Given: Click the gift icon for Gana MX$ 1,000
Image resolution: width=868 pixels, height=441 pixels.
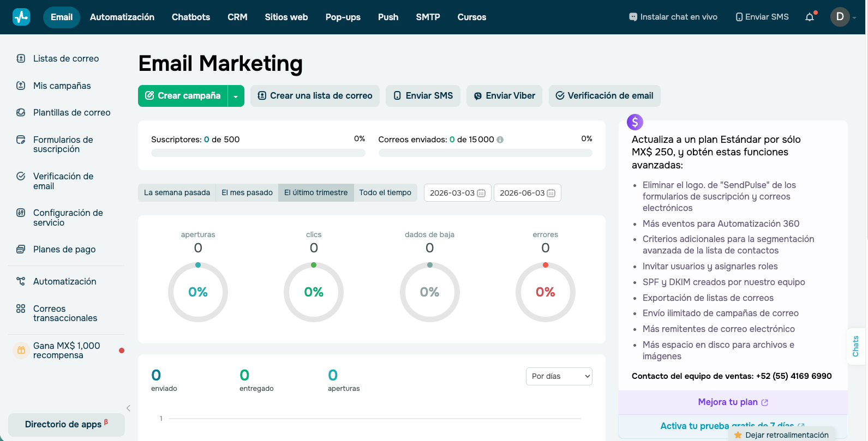Looking at the screenshot, I should [21, 351].
